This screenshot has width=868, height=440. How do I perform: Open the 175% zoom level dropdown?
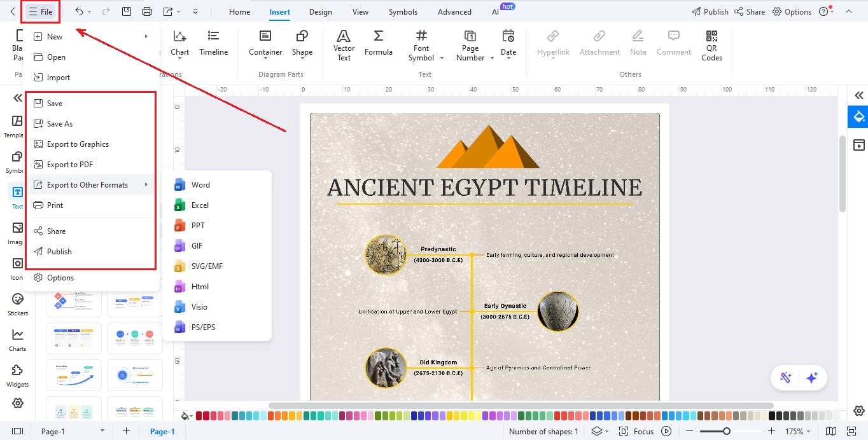tap(799, 431)
